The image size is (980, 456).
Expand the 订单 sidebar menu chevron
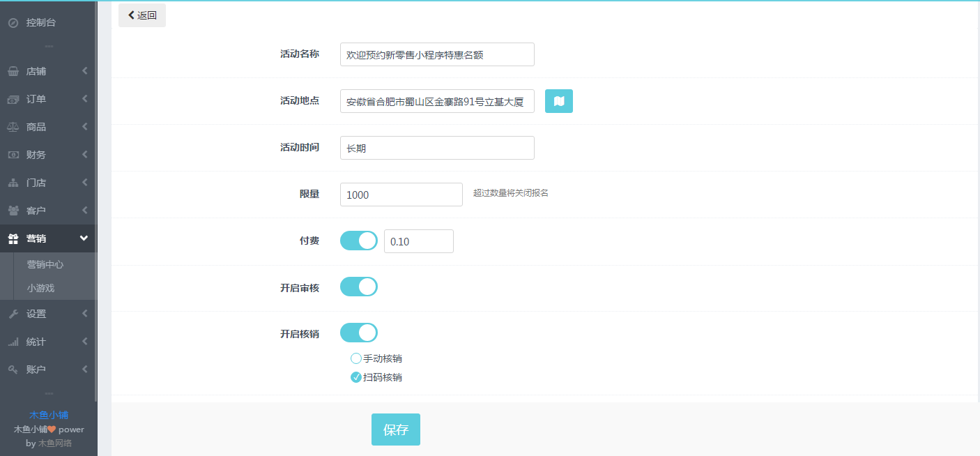(x=84, y=99)
